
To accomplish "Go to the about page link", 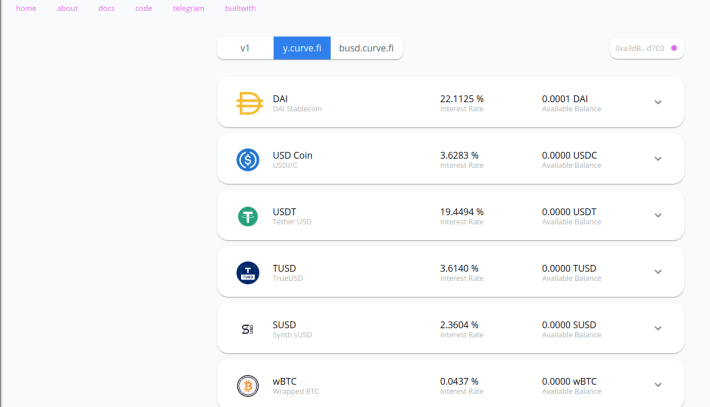I will (x=67, y=8).
